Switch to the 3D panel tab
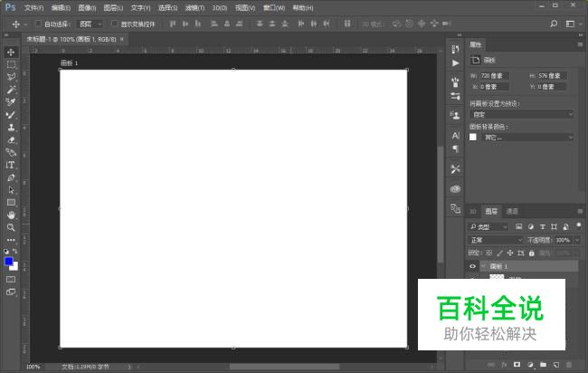Screen dimensions: 588x373 coord(473,211)
